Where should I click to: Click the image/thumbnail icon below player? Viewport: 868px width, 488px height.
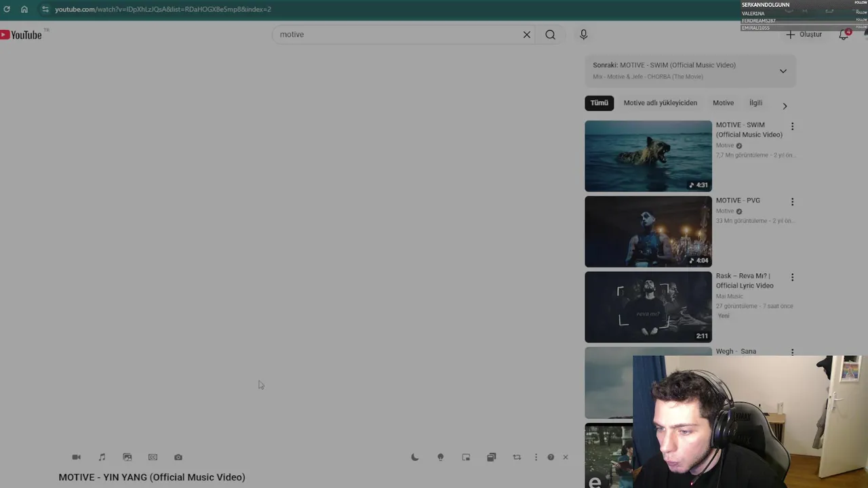click(x=127, y=457)
